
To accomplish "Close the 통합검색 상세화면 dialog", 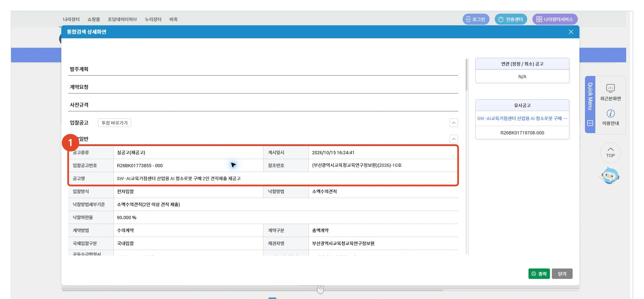I will (571, 32).
